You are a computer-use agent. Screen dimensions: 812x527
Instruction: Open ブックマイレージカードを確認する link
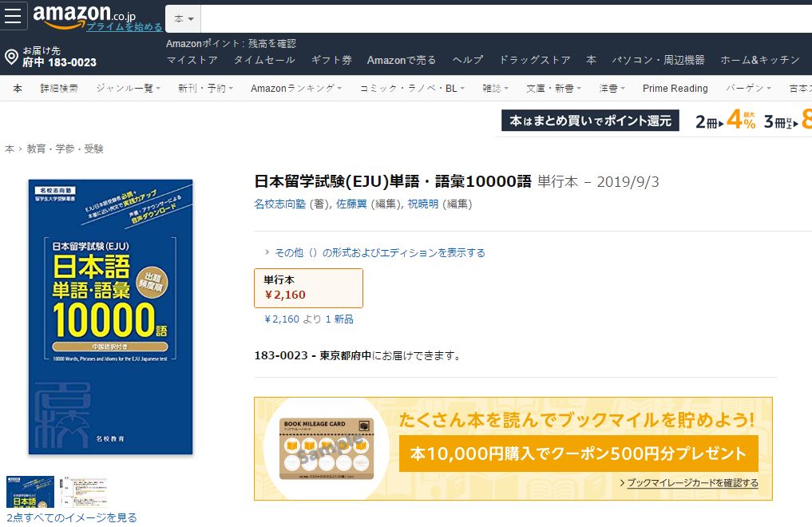(692, 483)
